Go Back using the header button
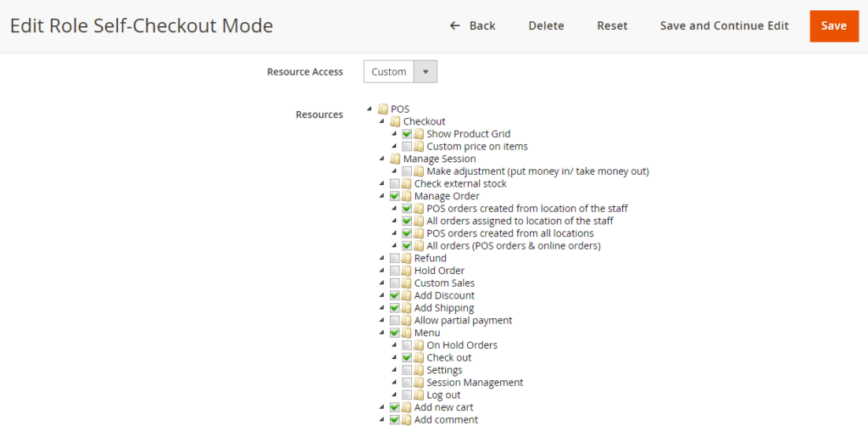 point(473,26)
